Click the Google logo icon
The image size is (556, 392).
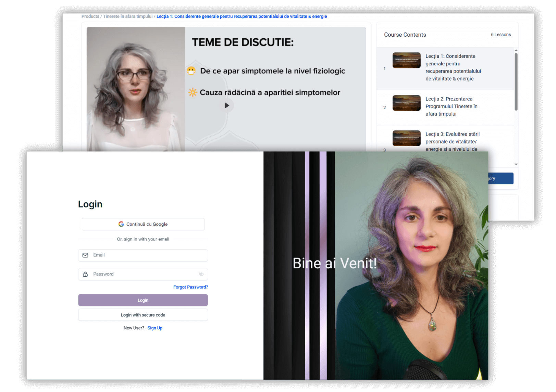[121, 224]
